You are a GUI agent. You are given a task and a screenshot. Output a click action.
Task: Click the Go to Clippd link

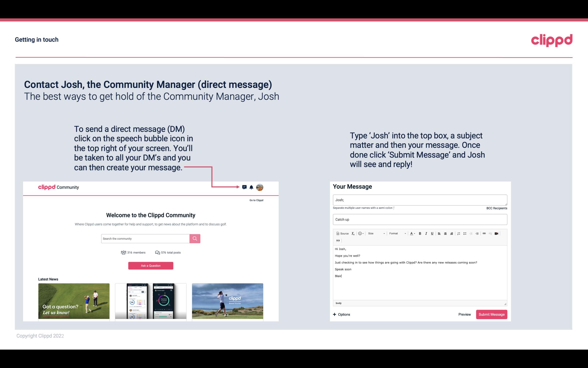coord(256,200)
